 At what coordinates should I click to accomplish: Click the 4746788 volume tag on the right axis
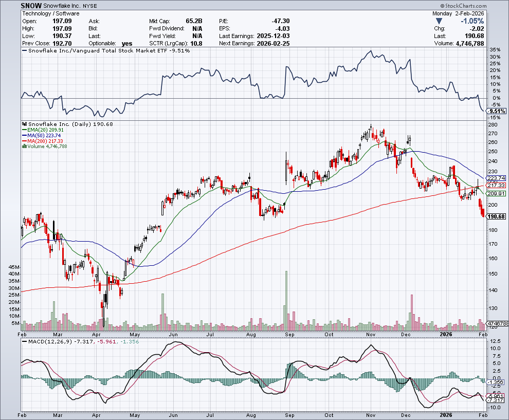click(x=498, y=323)
